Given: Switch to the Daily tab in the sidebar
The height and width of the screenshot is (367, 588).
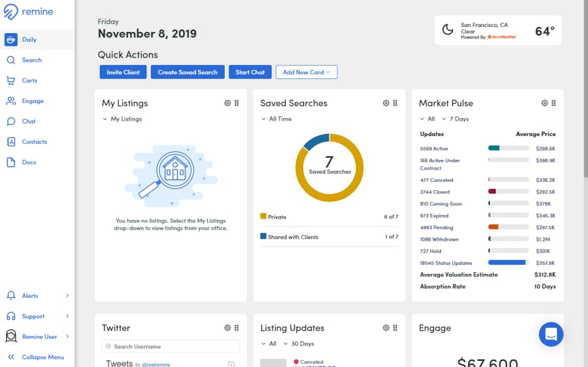Looking at the screenshot, I should pyautogui.click(x=24, y=39).
